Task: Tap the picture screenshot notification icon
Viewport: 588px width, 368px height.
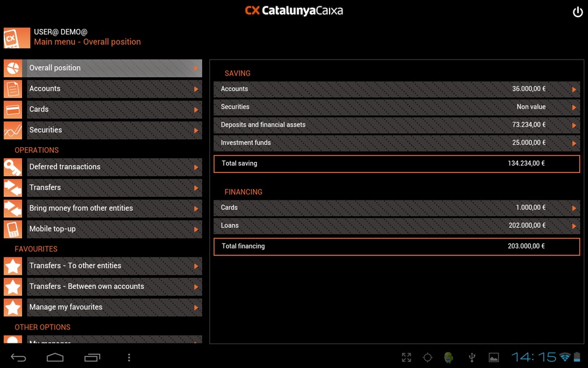Action: point(494,358)
